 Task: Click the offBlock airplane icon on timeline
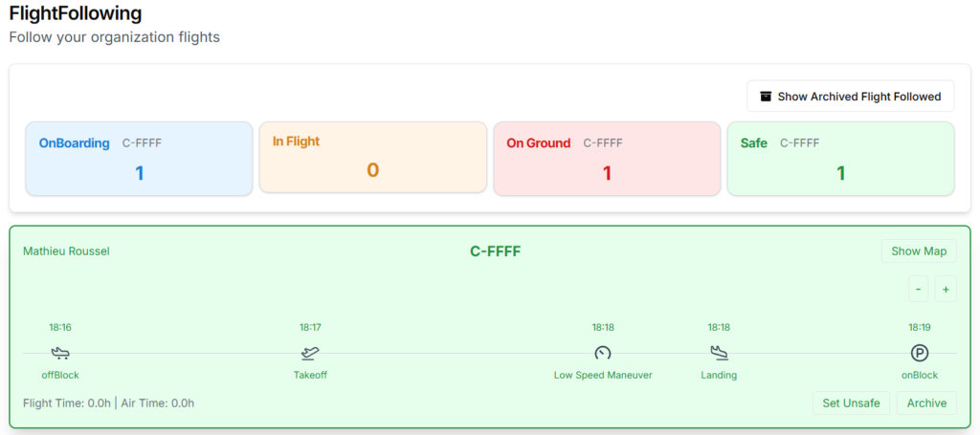pyautogui.click(x=60, y=353)
